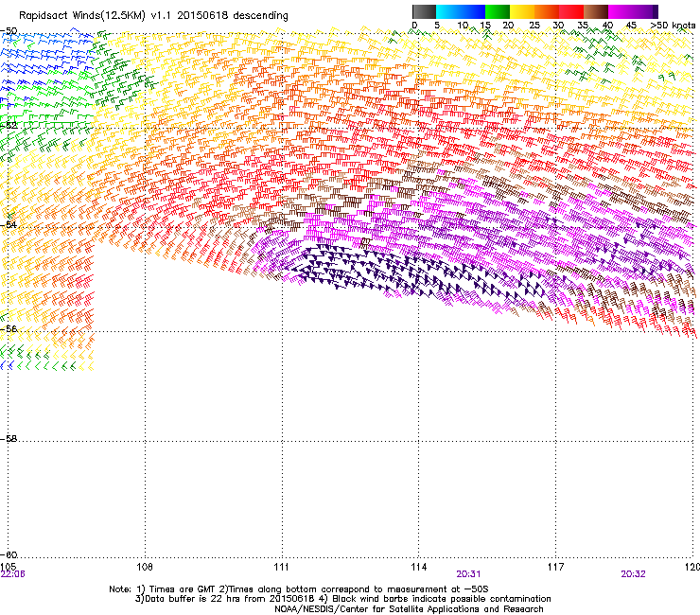Click the note line 'Times are GMT'
The height and width of the screenshot is (615, 700).
point(183,589)
